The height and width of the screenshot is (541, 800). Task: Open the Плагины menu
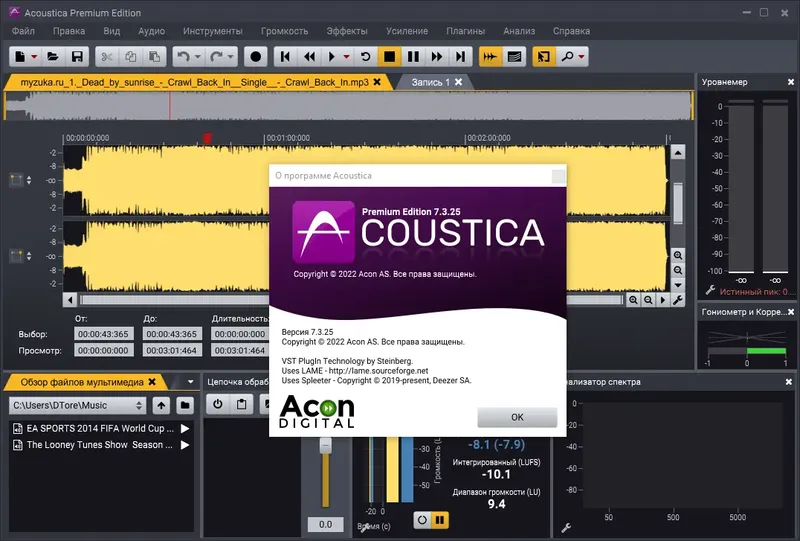pyautogui.click(x=465, y=31)
